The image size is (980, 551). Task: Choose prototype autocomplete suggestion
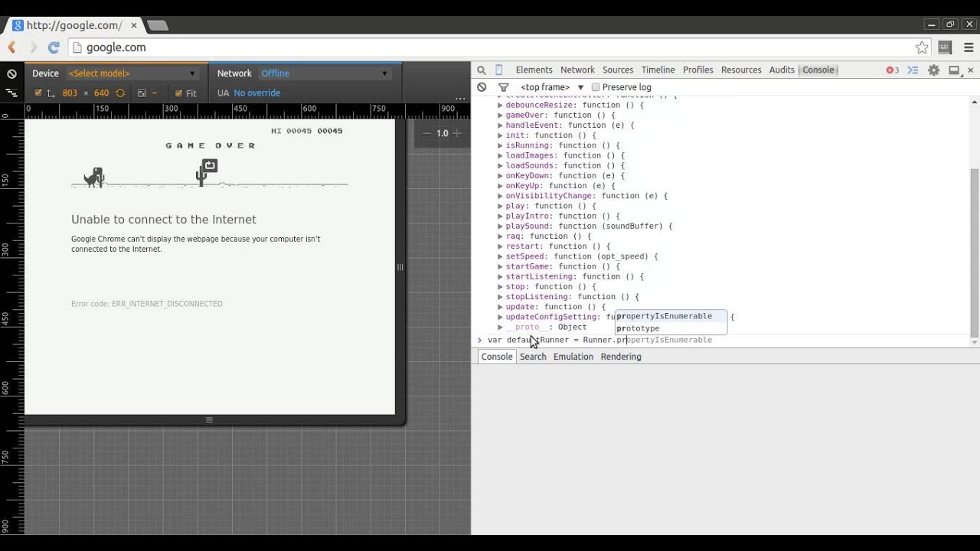(671, 328)
